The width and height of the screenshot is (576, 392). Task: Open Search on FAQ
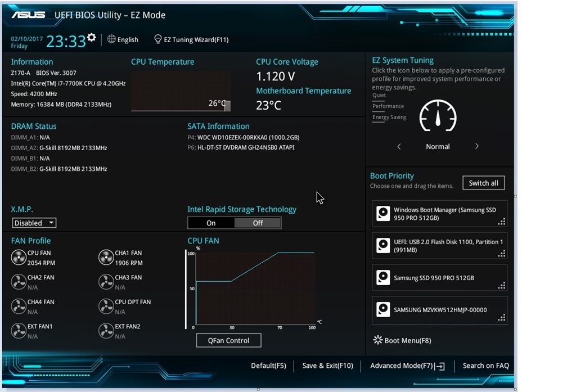point(486,366)
